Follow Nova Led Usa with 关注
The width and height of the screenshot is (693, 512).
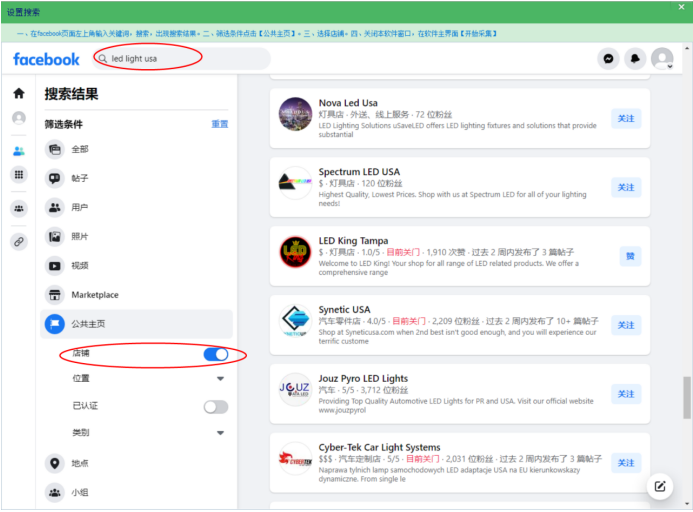click(626, 118)
